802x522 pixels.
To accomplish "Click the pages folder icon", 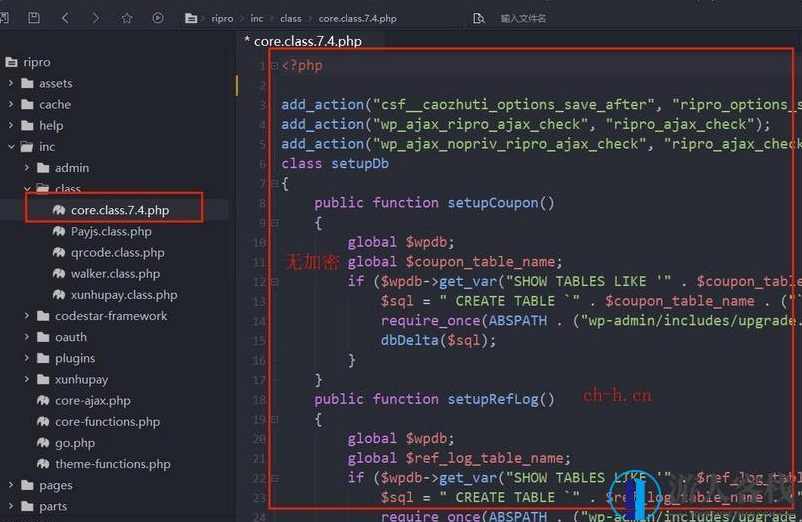I will point(28,485).
